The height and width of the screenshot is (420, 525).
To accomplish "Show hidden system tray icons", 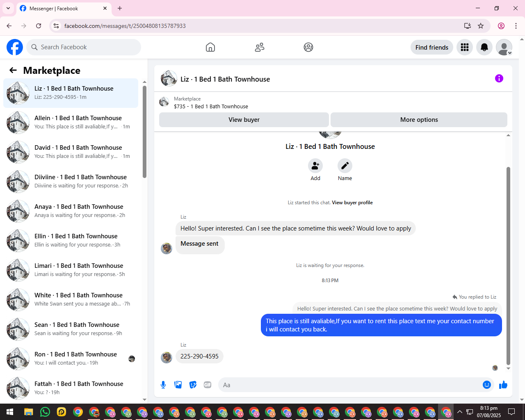I will pyautogui.click(x=459, y=412).
